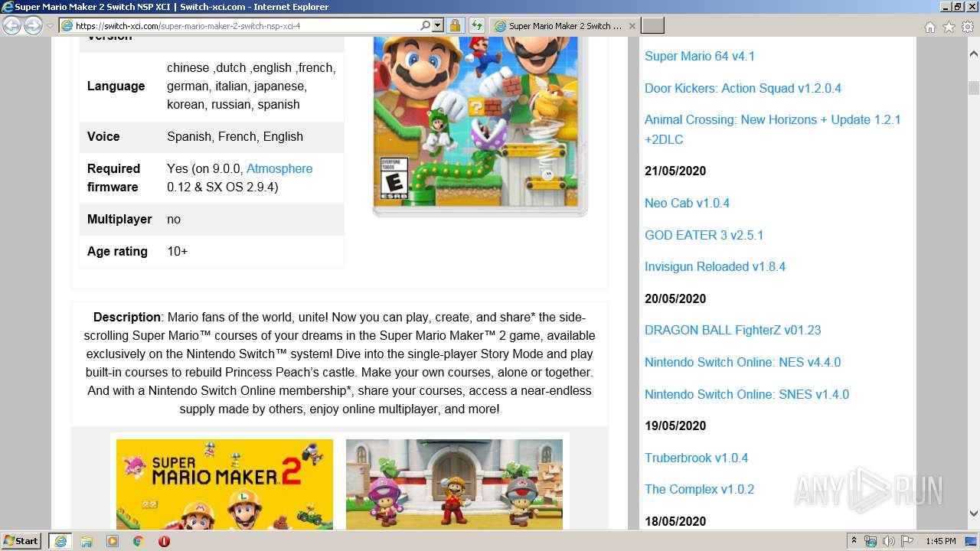Viewport: 980px width, 551px height.
Task: Open the castle Toads screenshot thumbnail
Action: coord(454,484)
